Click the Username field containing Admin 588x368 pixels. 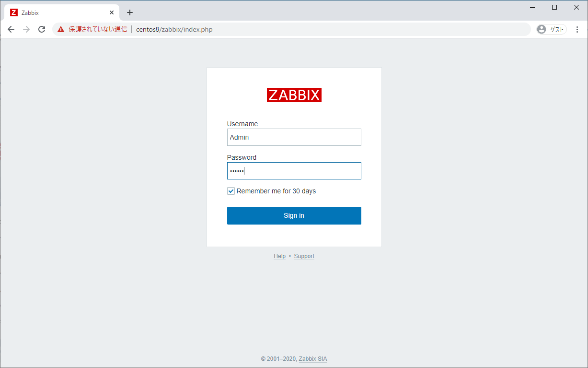294,137
